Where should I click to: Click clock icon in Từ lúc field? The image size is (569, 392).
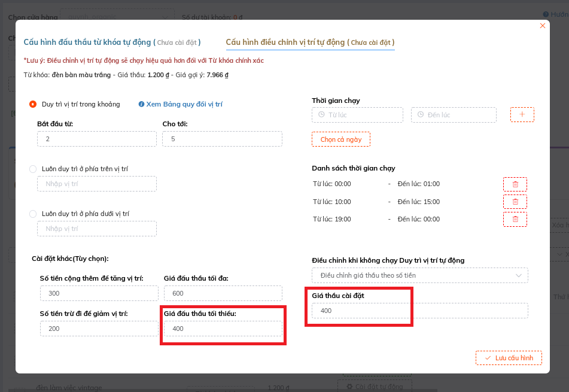322,115
